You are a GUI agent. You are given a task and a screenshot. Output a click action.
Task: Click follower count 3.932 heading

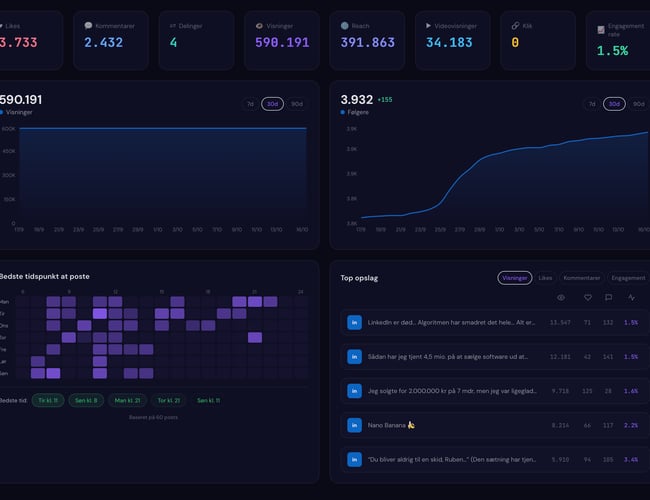pyautogui.click(x=357, y=100)
